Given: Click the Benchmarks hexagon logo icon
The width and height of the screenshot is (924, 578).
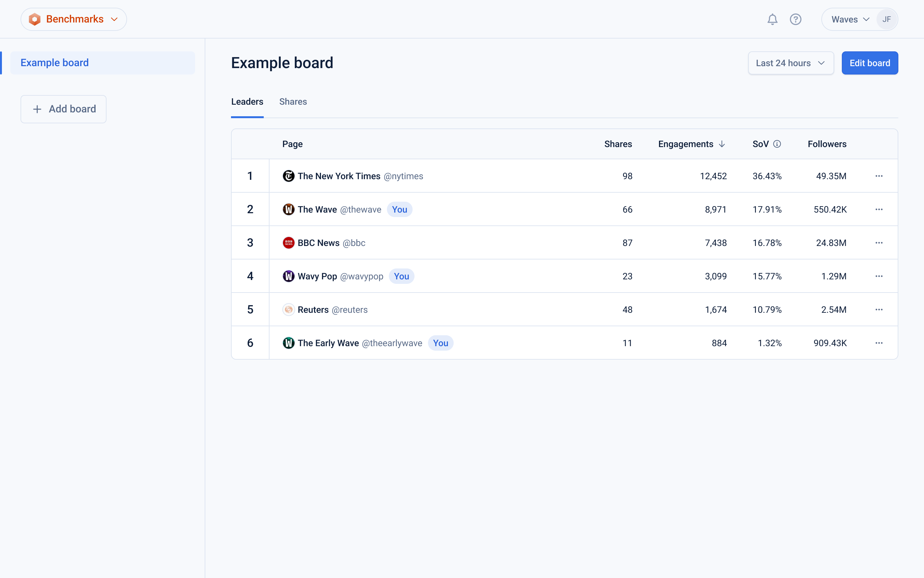Looking at the screenshot, I should click(35, 19).
